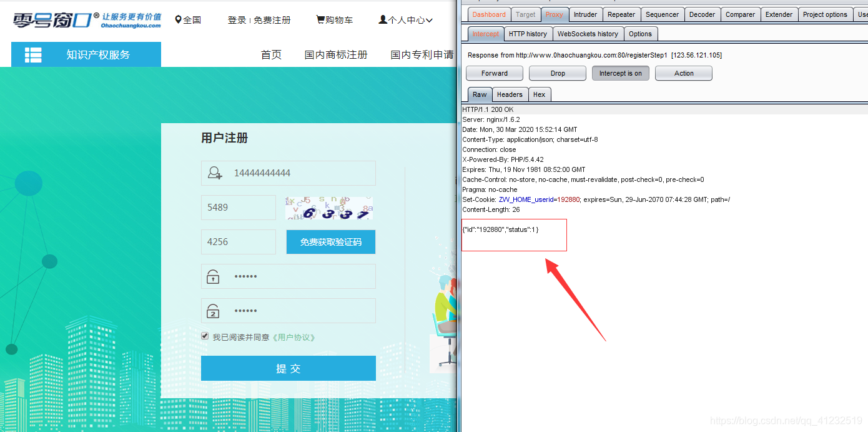Screen dimensions: 868x432
Task: Open the Project options tab
Action: tap(825, 14)
